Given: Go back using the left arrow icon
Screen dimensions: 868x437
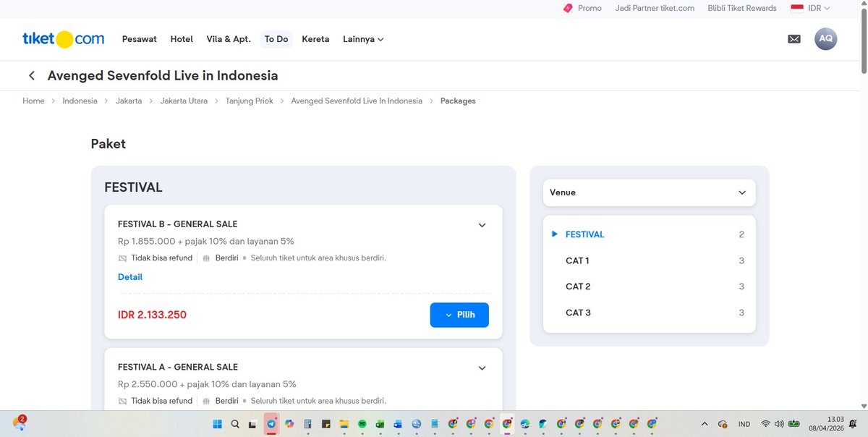Looking at the screenshot, I should point(32,76).
